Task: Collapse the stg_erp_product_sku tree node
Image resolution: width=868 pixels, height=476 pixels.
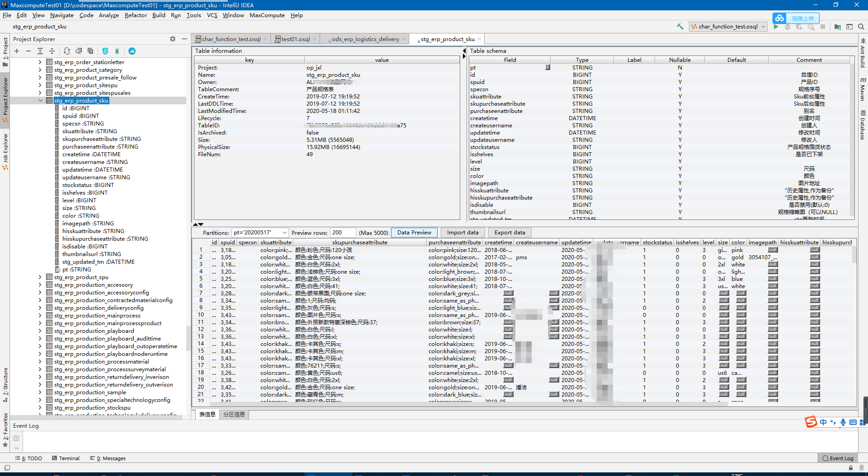Action: [40, 100]
